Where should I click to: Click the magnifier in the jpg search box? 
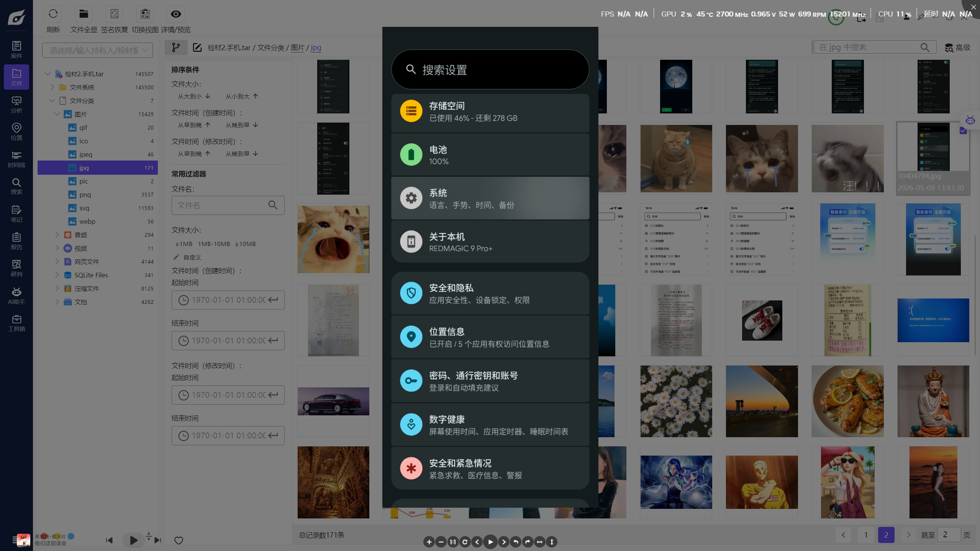(925, 48)
